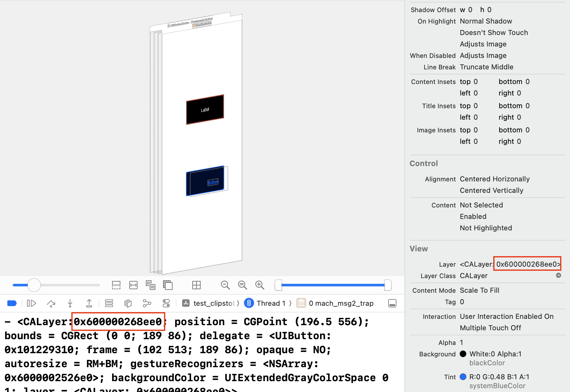Click the test_clipstob app icon
Viewport: 570px width, 392px height.
click(186, 303)
